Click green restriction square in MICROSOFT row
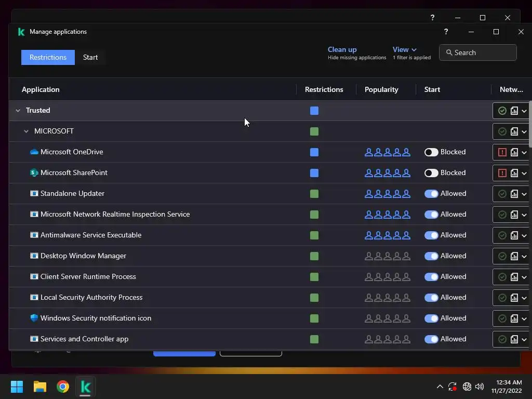The width and height of the screenshot is (532, 399). coord(314,131)
